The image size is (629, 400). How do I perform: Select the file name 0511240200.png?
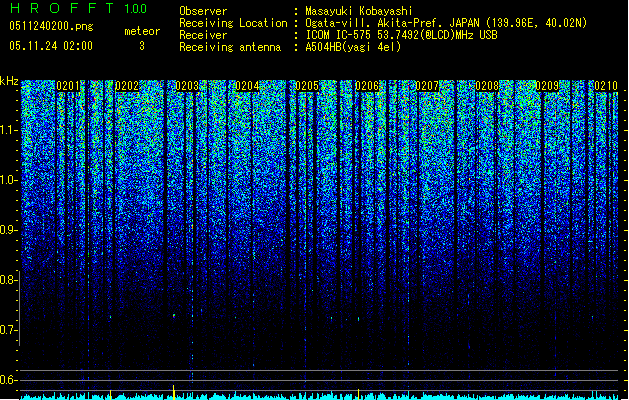(51, 26)
